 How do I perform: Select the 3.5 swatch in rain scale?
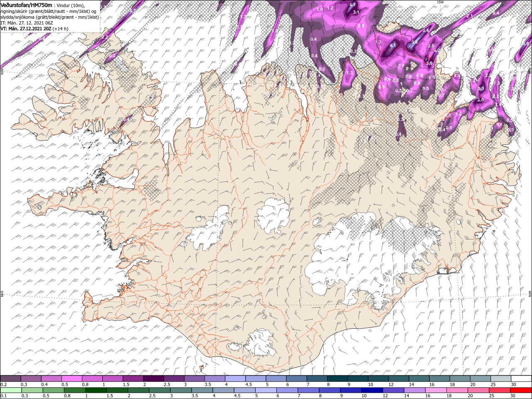202,390
